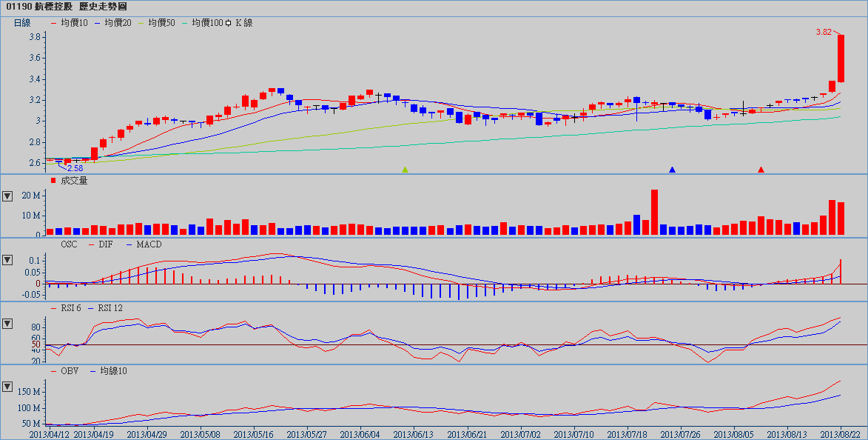Viewport: 868px width, 440px height.
Task: Click the 3.82 high price label
Action: coord(823,32)
